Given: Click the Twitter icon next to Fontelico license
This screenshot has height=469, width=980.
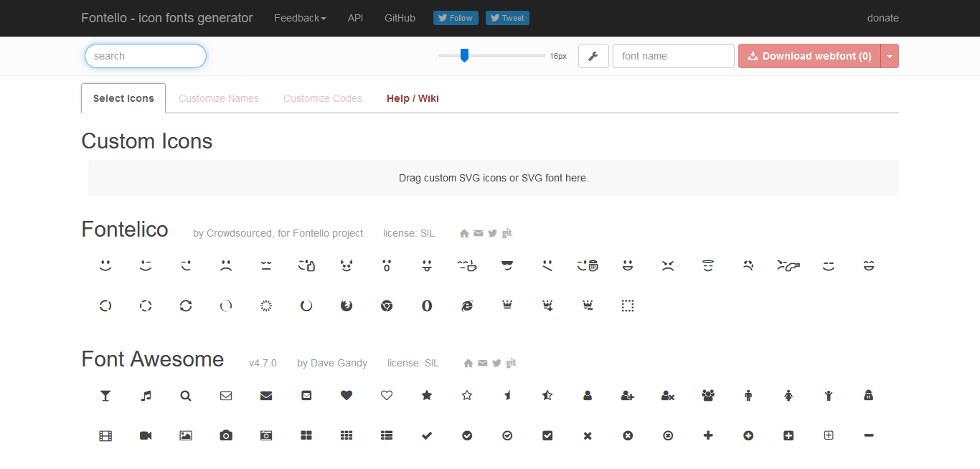Looking at the screenshot, I should [493, 233].
